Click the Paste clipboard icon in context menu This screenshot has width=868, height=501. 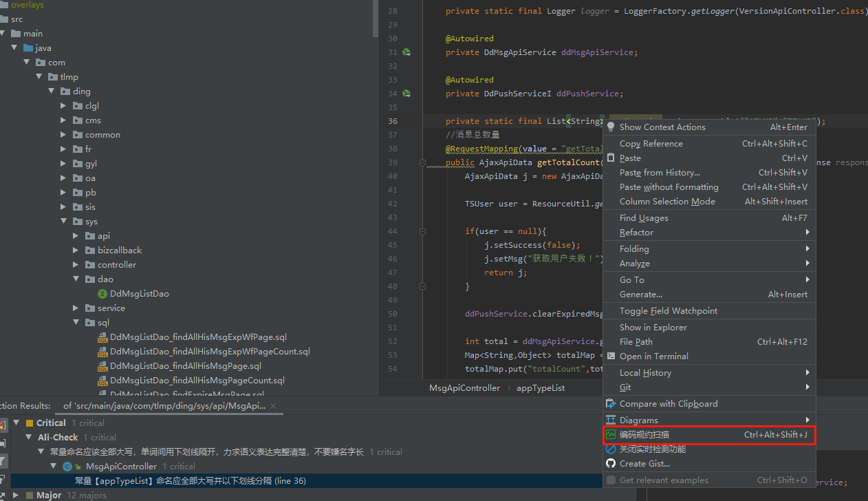610,158
